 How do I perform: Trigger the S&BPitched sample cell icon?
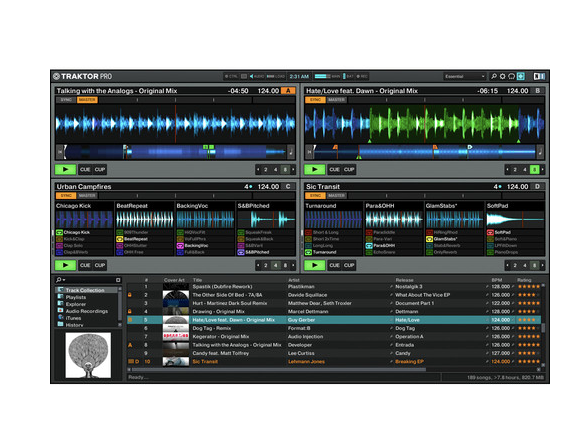(241, 252)
